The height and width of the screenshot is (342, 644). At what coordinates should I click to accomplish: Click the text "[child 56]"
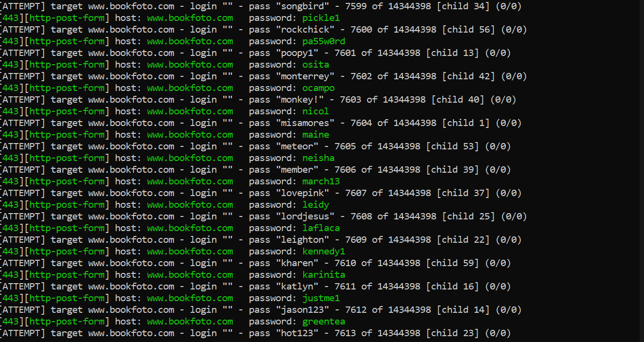coord(468,30)
